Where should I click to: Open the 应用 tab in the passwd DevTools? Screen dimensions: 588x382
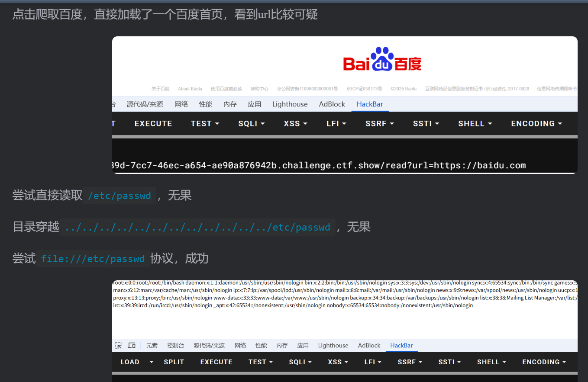point(303,345)
